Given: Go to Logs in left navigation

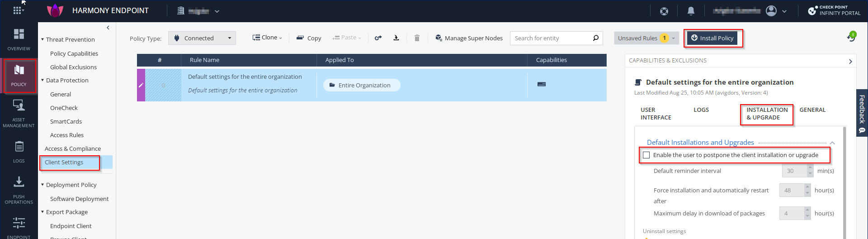Looking at the screenshot, I should [19, 152].
